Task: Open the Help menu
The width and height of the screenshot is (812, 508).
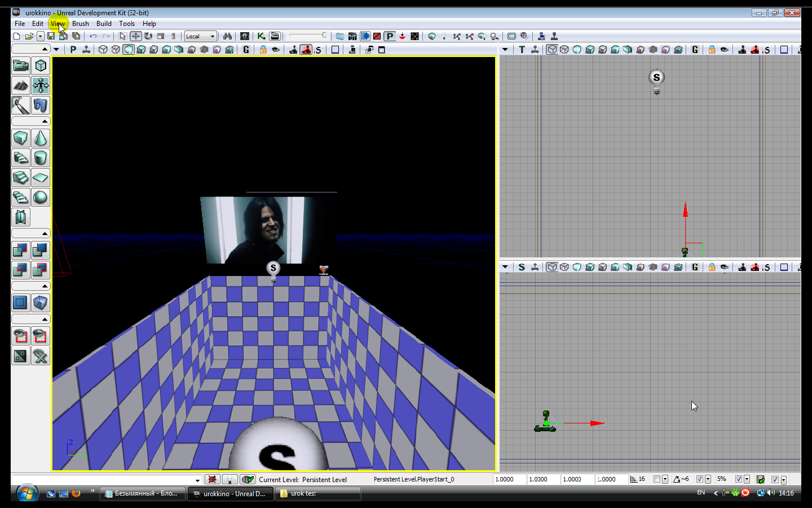Action: point(149,24)
